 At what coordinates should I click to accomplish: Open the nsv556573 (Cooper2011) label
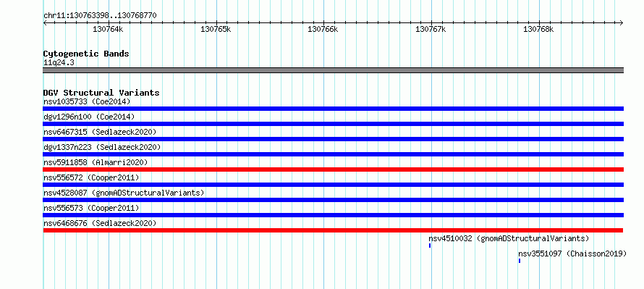91,208
